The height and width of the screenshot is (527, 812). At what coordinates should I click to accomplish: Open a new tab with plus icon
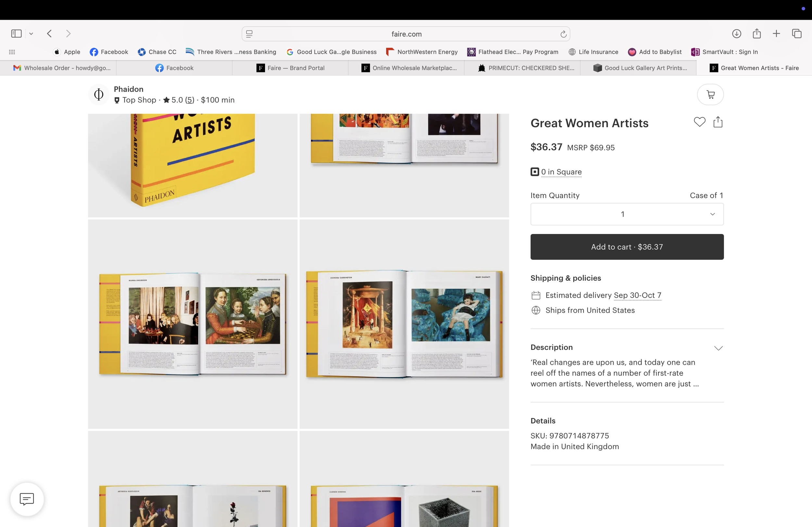point(776,33)
